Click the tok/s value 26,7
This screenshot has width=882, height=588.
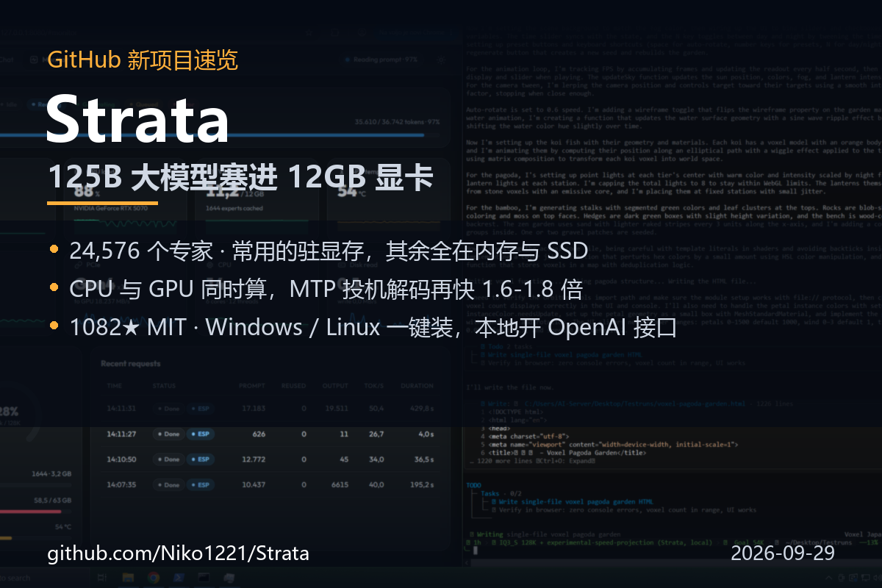tap(376, 434)
